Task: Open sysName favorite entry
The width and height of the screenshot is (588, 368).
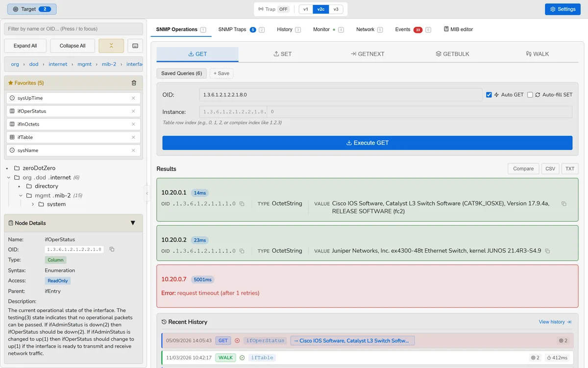Action: click(73, 150)
